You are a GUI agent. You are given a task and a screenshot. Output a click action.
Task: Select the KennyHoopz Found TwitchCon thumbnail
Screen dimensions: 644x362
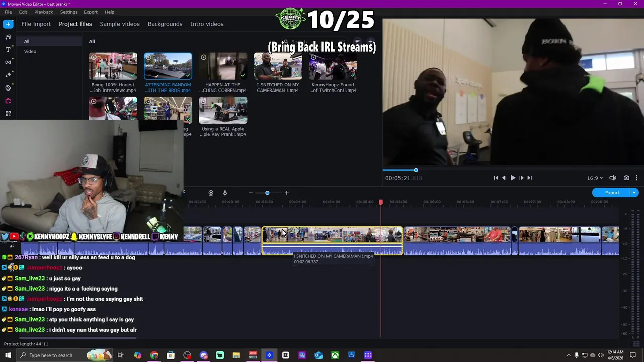pos(333,66)
